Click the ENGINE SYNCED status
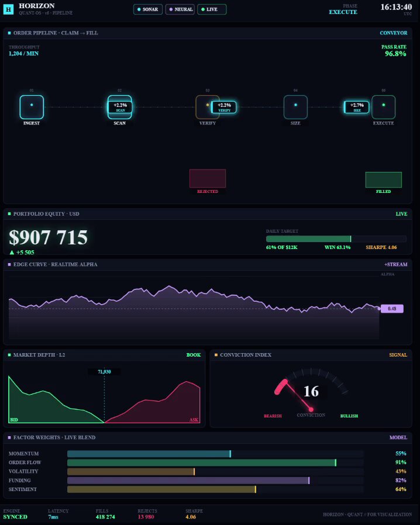Image resolution: width=420 pixels, height=525 pixels. coord(15,514)
